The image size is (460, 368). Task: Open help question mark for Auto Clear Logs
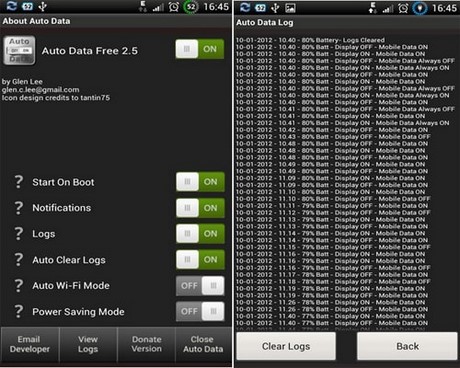(x=19, y=260)
